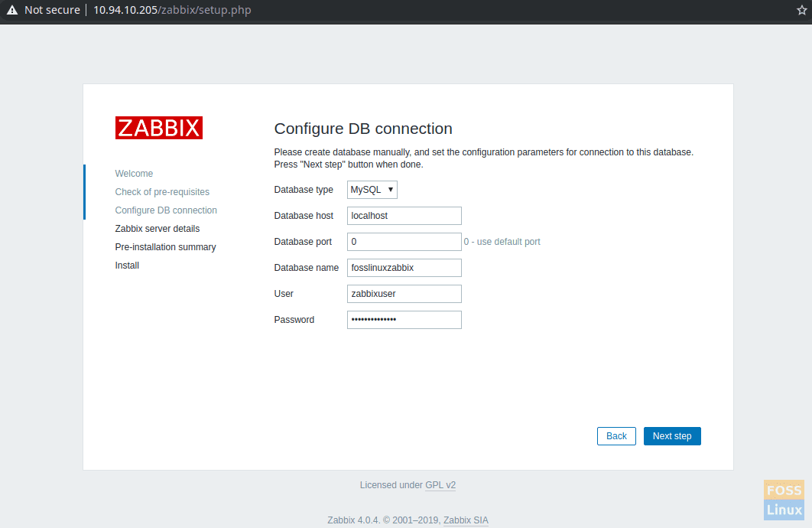
Task: Click the ZABBIX logo
Action: click(159, 128)
